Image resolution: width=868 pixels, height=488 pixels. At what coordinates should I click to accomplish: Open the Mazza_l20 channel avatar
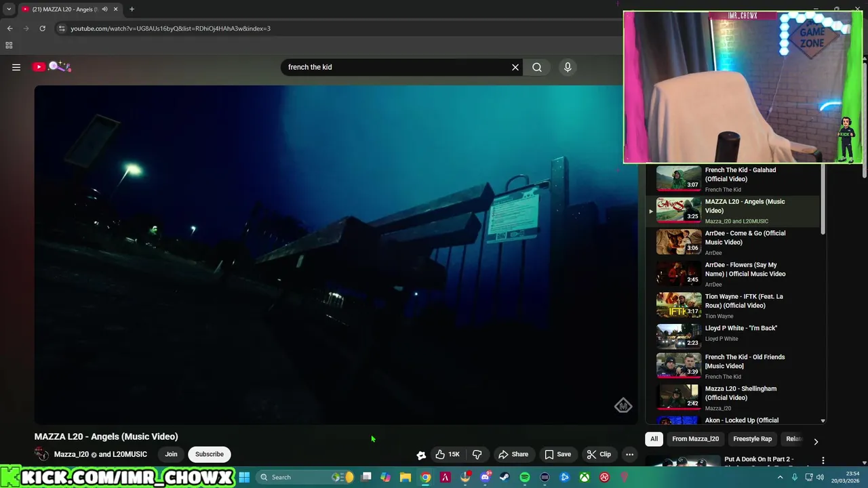coord(42,454)
